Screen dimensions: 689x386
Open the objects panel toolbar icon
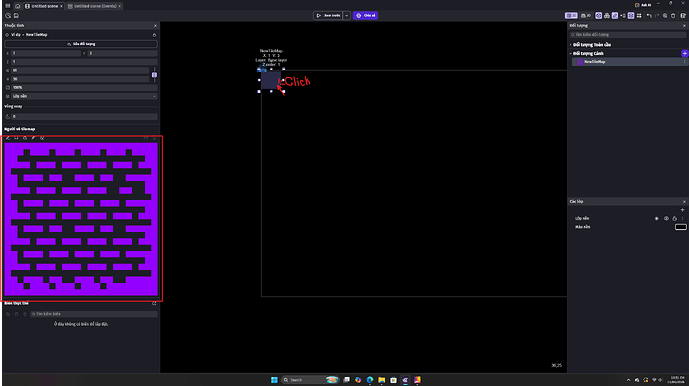coord(598,15)
